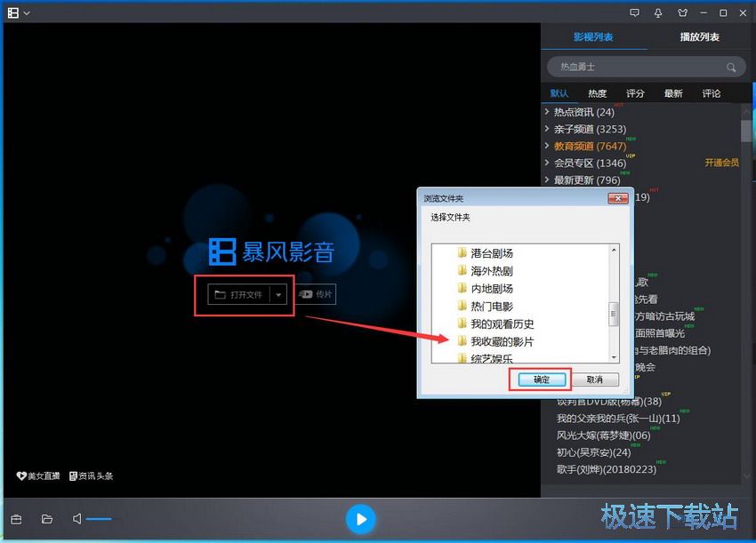The width and height of the screenshot is (756, 543).
Task: Switch to the 播放列表 tab
Action: tap(700, 37)
